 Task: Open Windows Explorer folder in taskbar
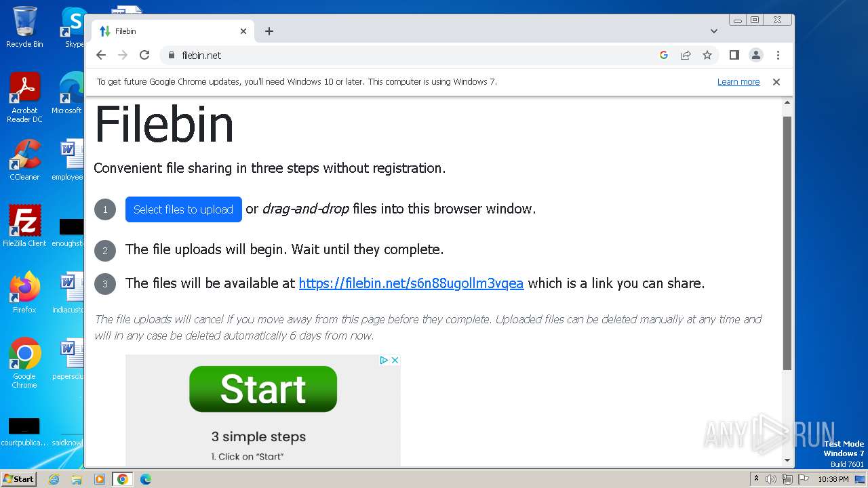(77, 479)
